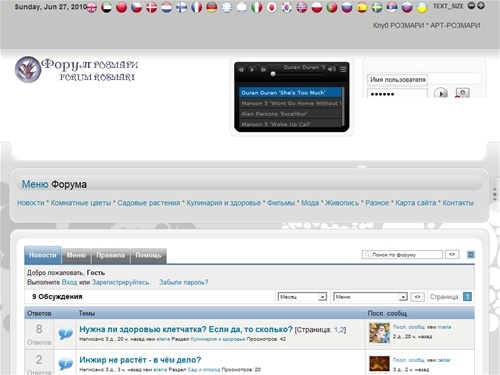Screen dimensions: 500x375
Task: Select the Italian flag icon
Action: click(257, 7)
